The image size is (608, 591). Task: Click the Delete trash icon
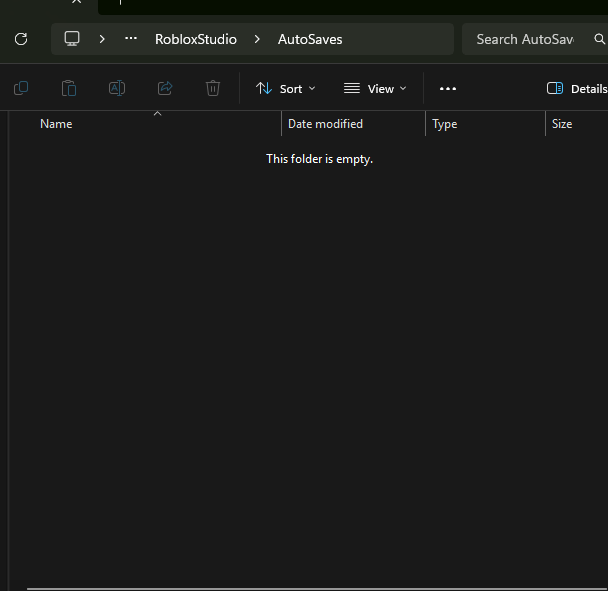[213, 88]
